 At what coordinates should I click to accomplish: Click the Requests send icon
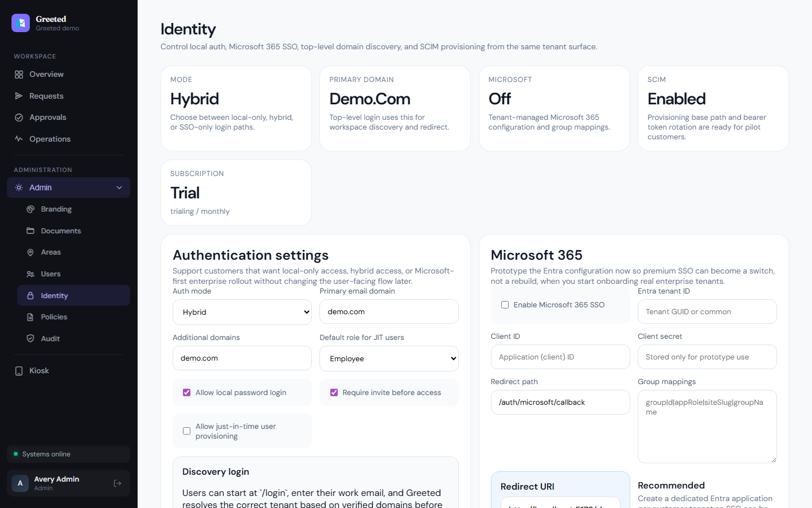point(19,96)
